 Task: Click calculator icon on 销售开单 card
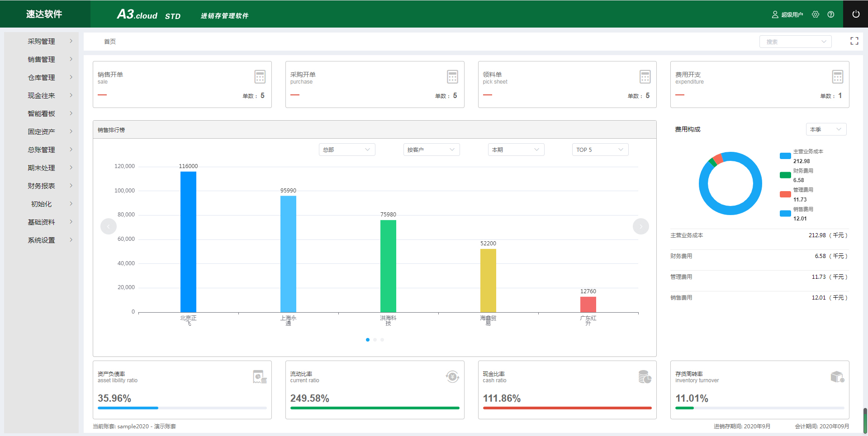260,77
